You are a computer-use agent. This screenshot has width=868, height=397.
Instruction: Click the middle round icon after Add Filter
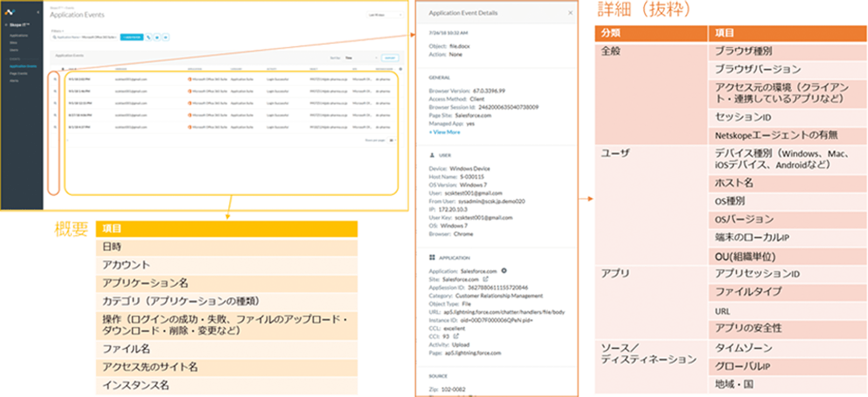157,37
